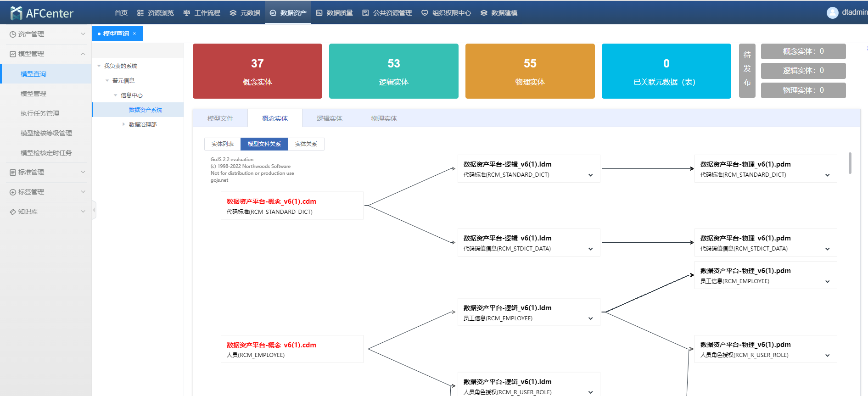This screenshot has height=396, width=868.
Task: Expand ldm node 员工信息(RCM_EMPLOYEE) chevron
Action: coord(591,319)
